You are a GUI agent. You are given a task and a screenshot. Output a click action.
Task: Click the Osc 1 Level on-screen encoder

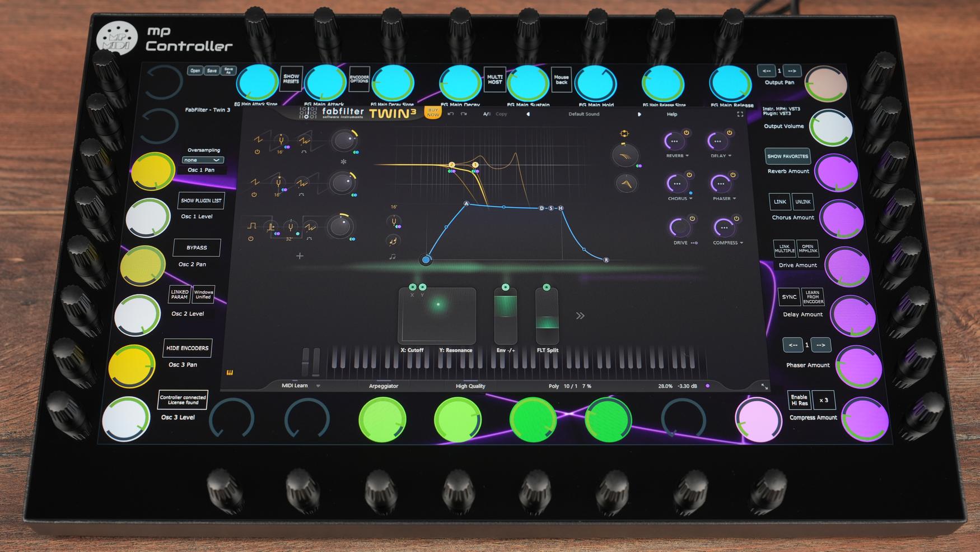pyautogui.click(x=148, y=218)
